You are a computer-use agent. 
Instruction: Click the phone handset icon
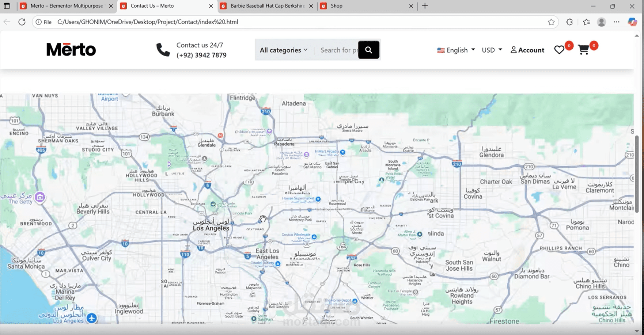point(163,50)
